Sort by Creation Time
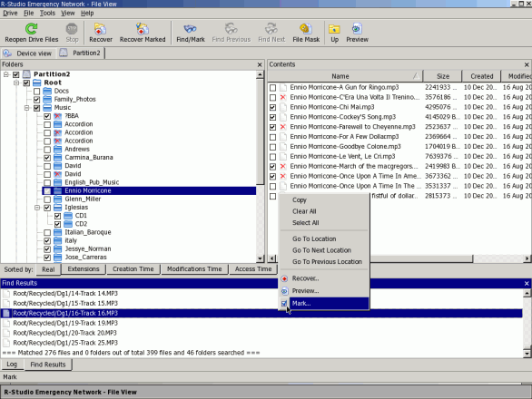 point(133,269)
